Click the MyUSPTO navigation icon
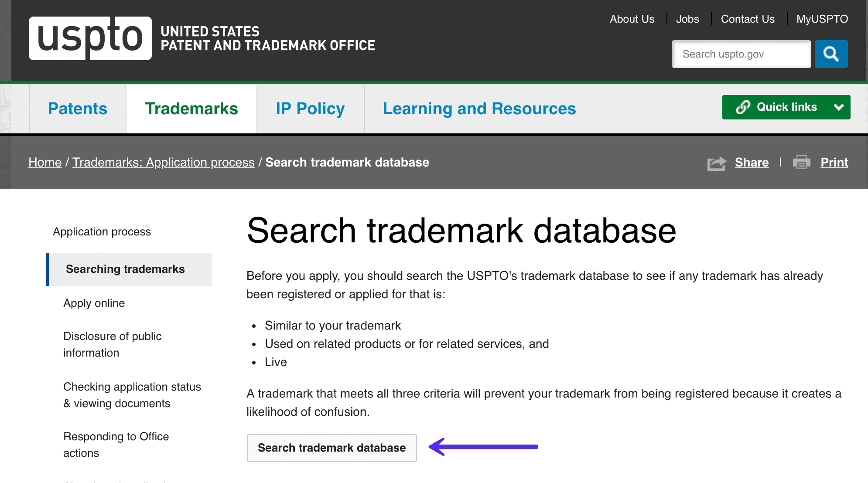The image size is (868, 483). [823, 19]
